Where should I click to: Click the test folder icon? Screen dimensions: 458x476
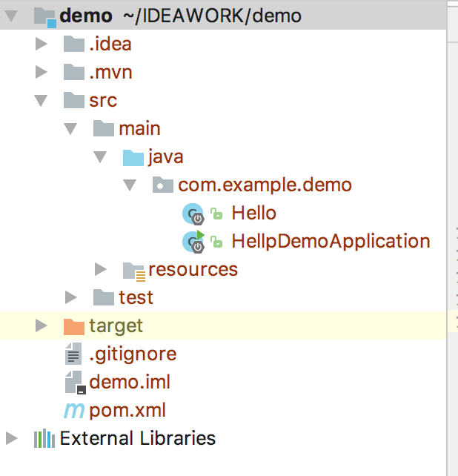(x=104, y=297)
